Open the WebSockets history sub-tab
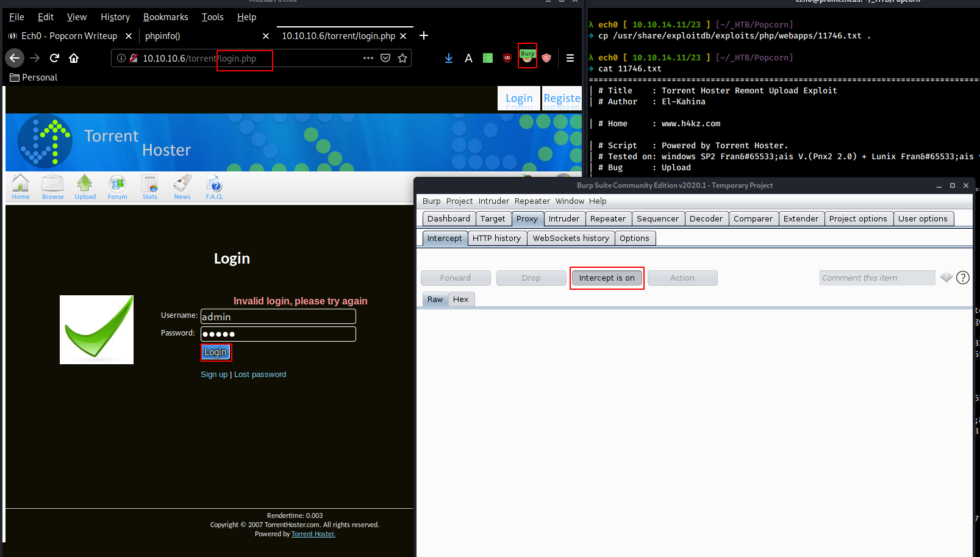 [571, 238]
